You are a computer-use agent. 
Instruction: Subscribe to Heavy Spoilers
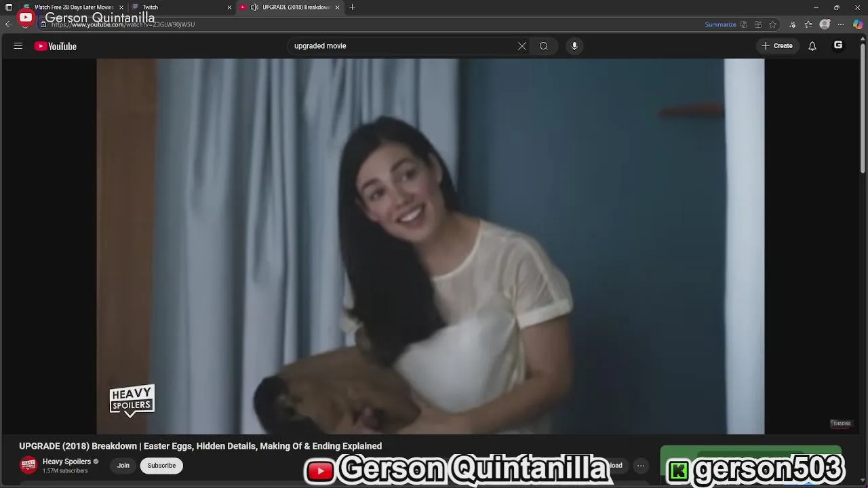[161, 465]
